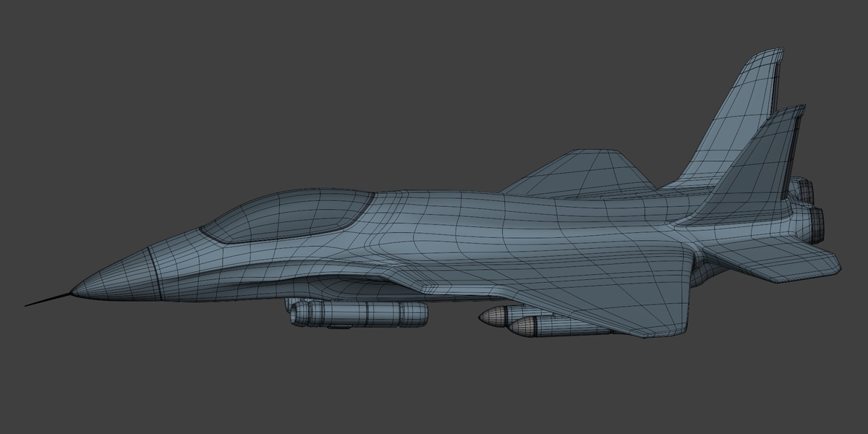Click empty gray background to deselect
This screenshot has height=434, width=868.
[x=217, y=87]
